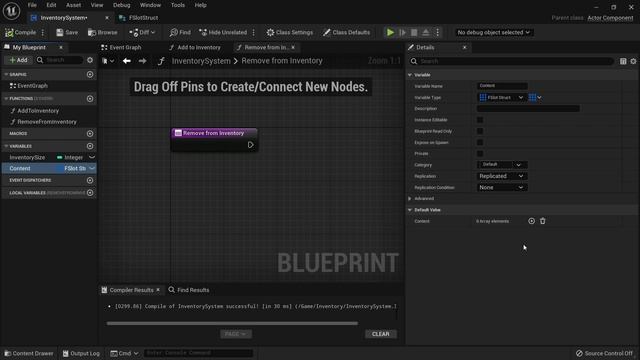Image resolution: width=640 pixels, height=360 pixels.
Task: Navigate back in graph history
Action: pyautogui.click(x=127, y=61)
